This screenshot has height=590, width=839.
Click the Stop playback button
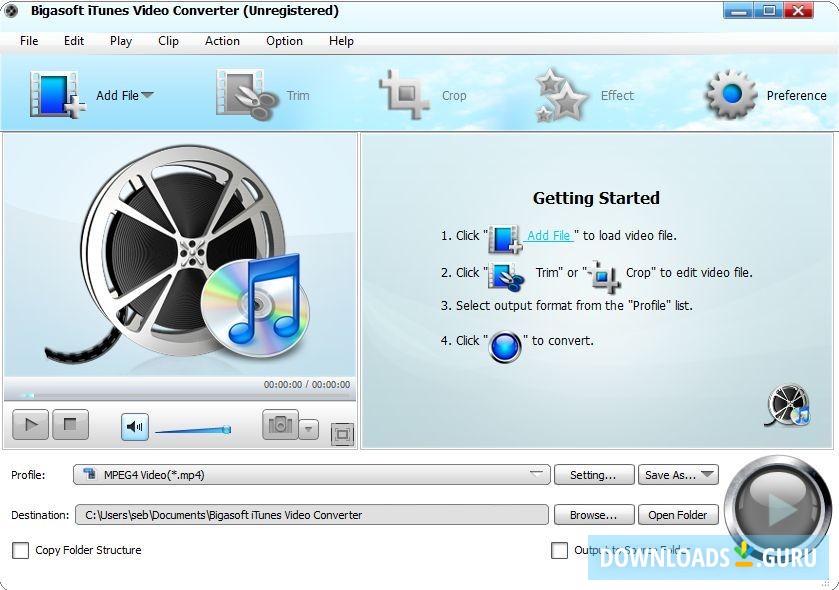point(70,425)
